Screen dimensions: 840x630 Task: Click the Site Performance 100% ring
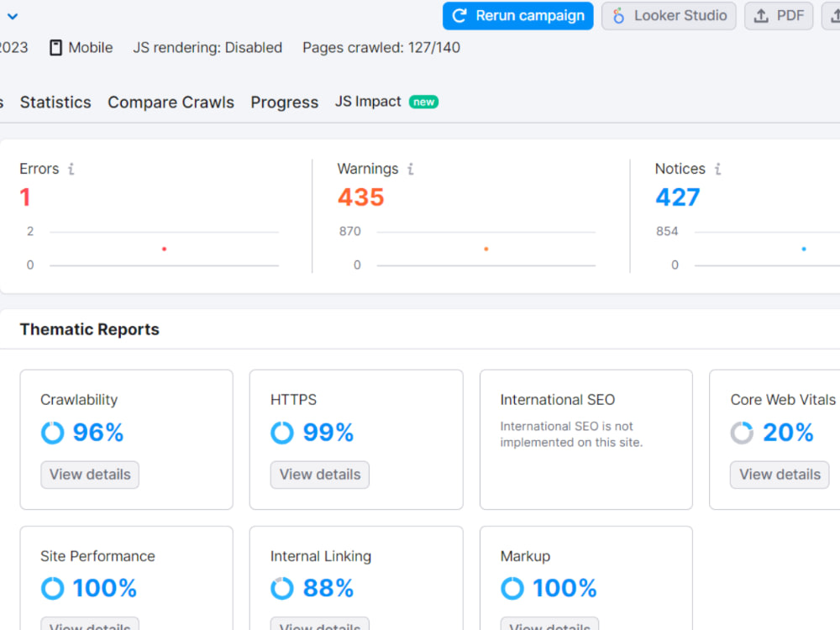pyautogui.click(x=52, y=588)
